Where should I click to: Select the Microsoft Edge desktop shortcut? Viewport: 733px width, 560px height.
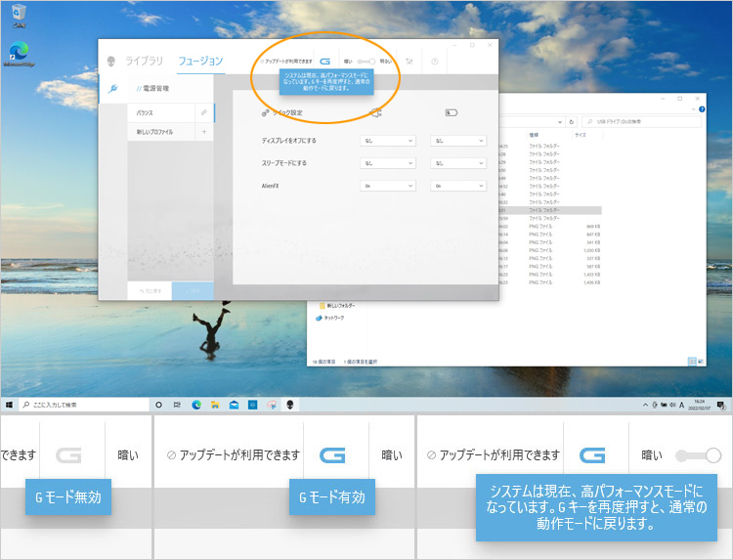[x=19, y=54]
